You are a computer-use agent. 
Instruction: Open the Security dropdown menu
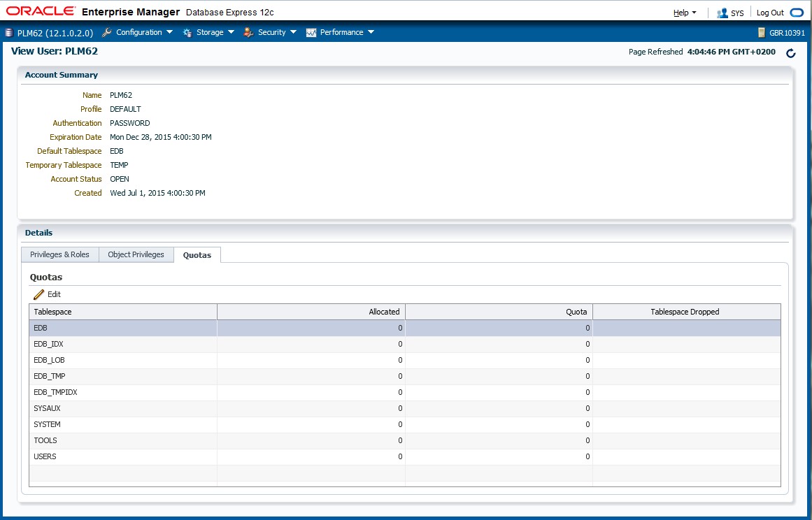tap(277, 32)
